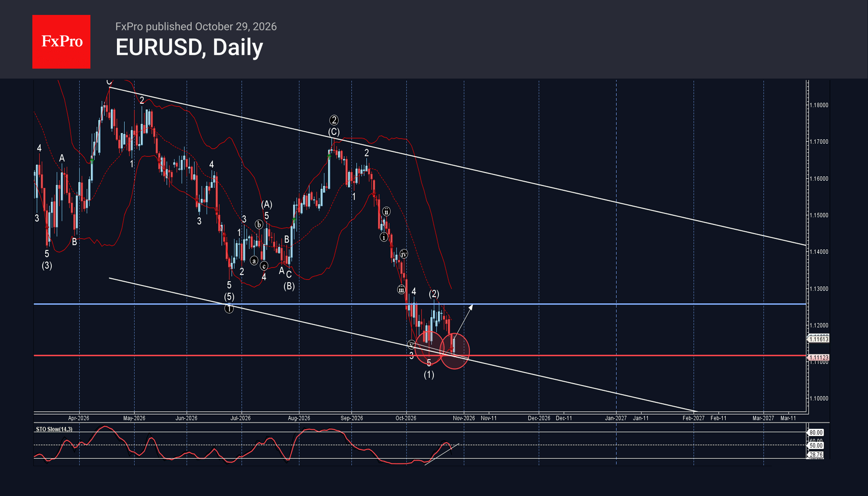The image size is (868, 496).
Task: Click the Feb-2027 date label
Action: click(694, 418)
